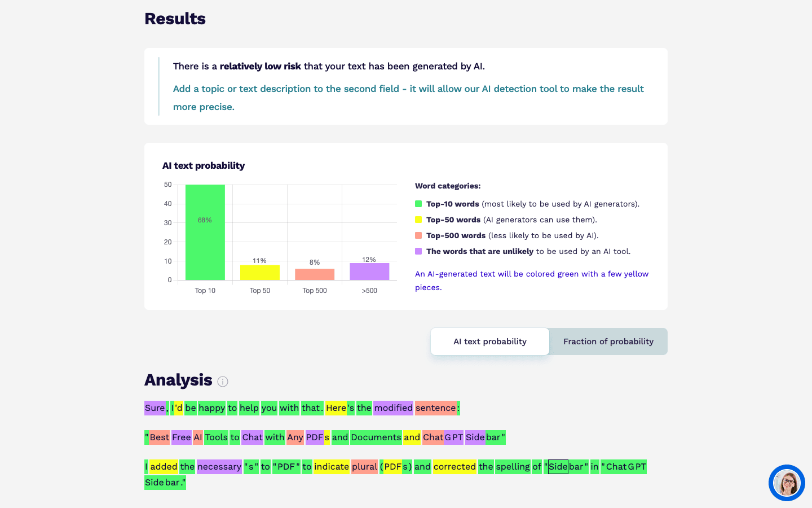Open the support chat avatar
This screenshot has width=812, height=508.
787,483
